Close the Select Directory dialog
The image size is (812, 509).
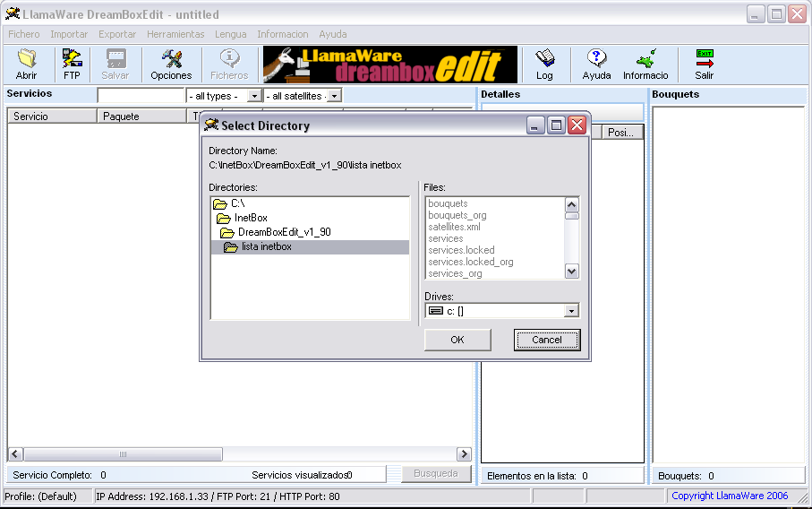tap(577, 125)
